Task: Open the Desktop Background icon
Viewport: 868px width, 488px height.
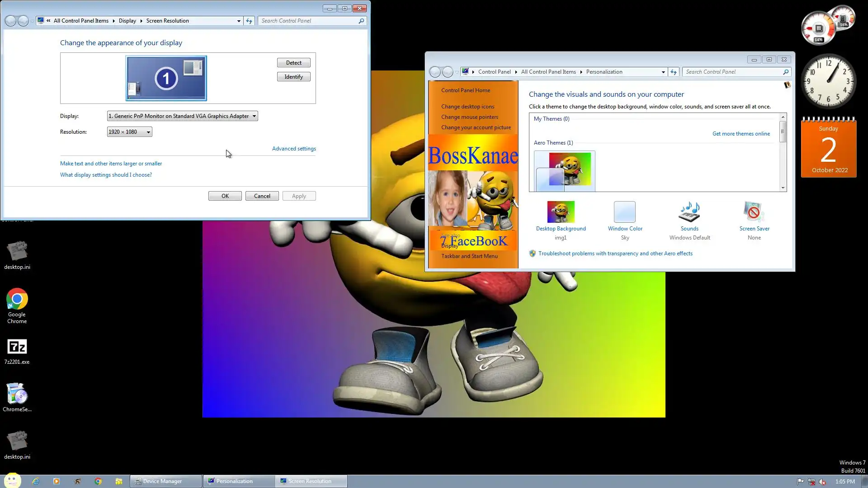Action: point(561,212)
